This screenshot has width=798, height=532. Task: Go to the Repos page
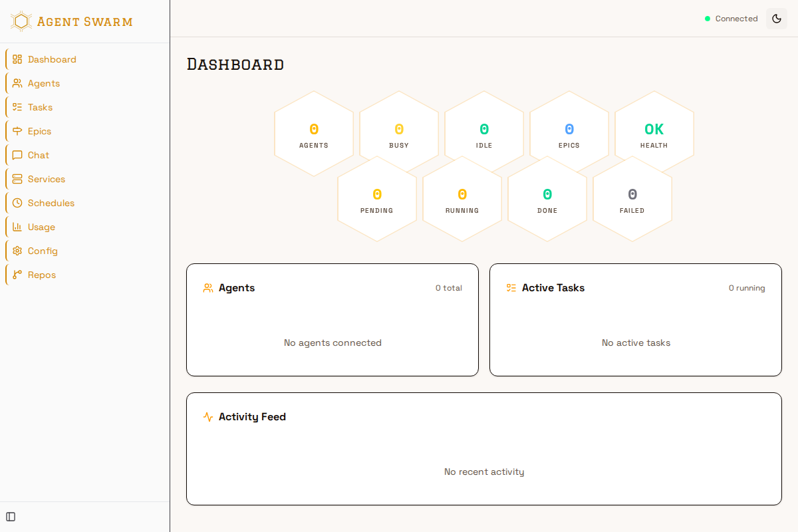(41, 275)
